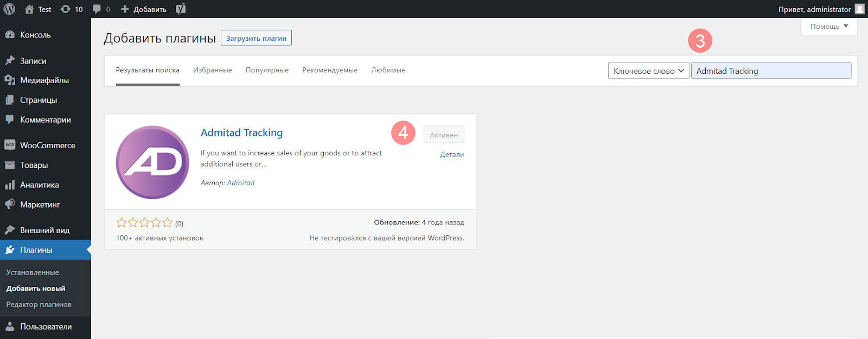Open Медиафайлы in the sidebar
This screenshot has height=339, width=868.
(x=44, y=80)
